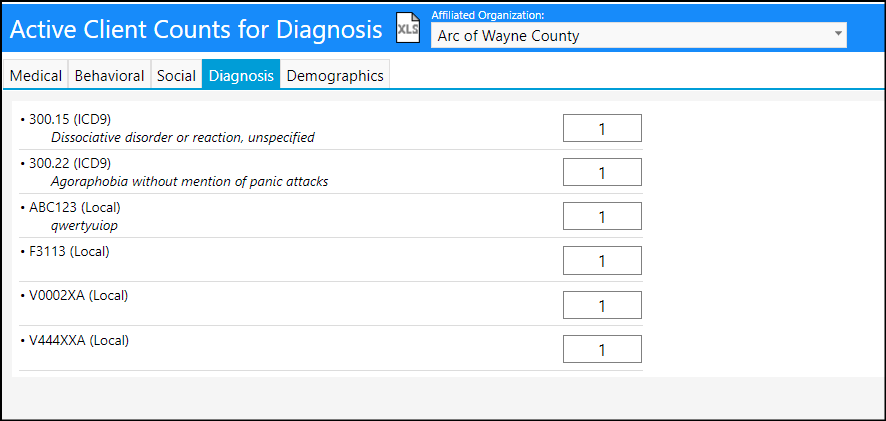The height and width of the screenshot is (421, 886).
Task: Open the count for ABC123 (Local)
Action: [602, 216]
